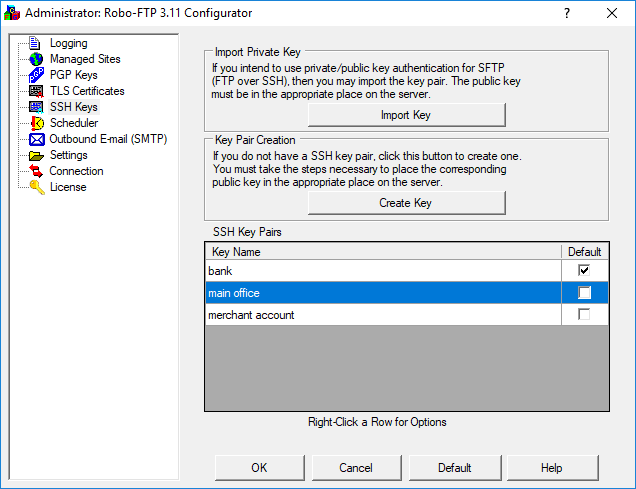Click the Managed Sites globe icon
The width and height of the screenshot is (636, 489).
point(36,59)
